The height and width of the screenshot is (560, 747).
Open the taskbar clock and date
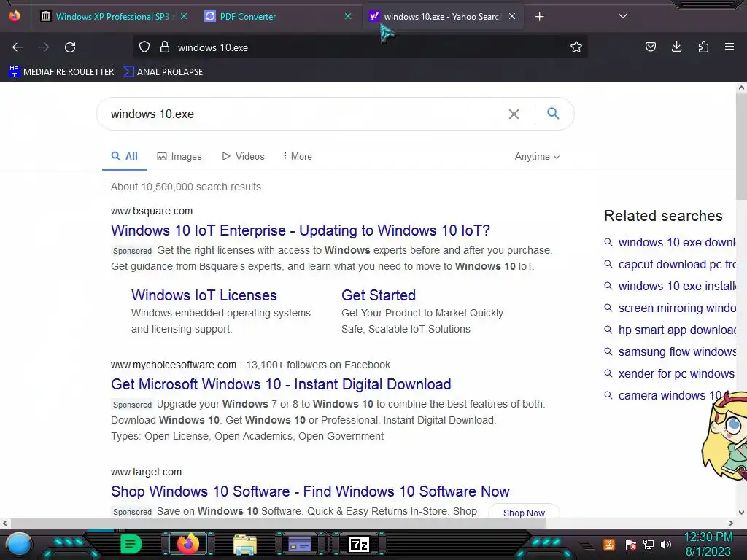click(x=708, y=544)
